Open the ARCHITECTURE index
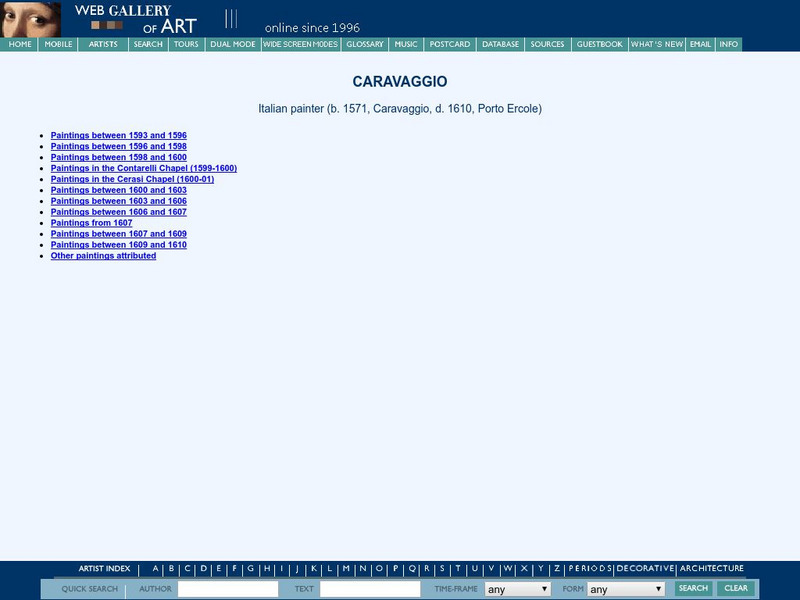 712,568
